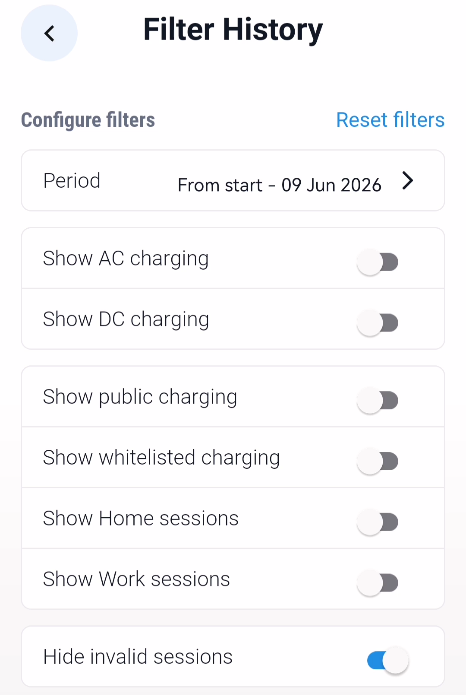Tap the Show AC charging label
The height and width of the screenshot is (695, 466).
pyautogui.click(x=126, y=258)
